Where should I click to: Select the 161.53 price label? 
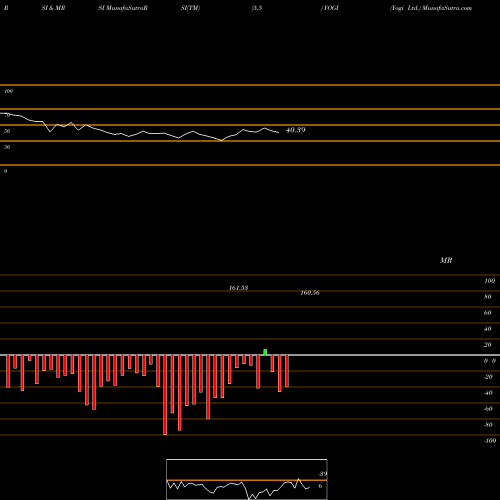coord(238,288)
